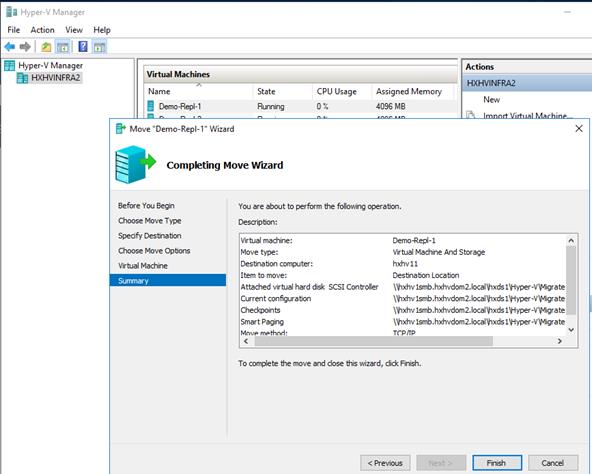Open the Action menu
This screenshot has width=592, height=474.
(42, 30)
